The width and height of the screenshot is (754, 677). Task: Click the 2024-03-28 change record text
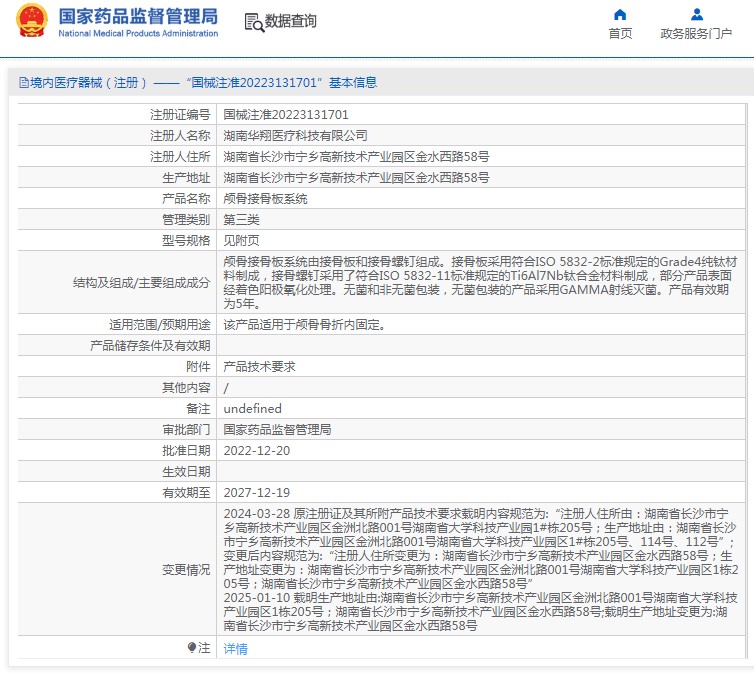(481, 549)
